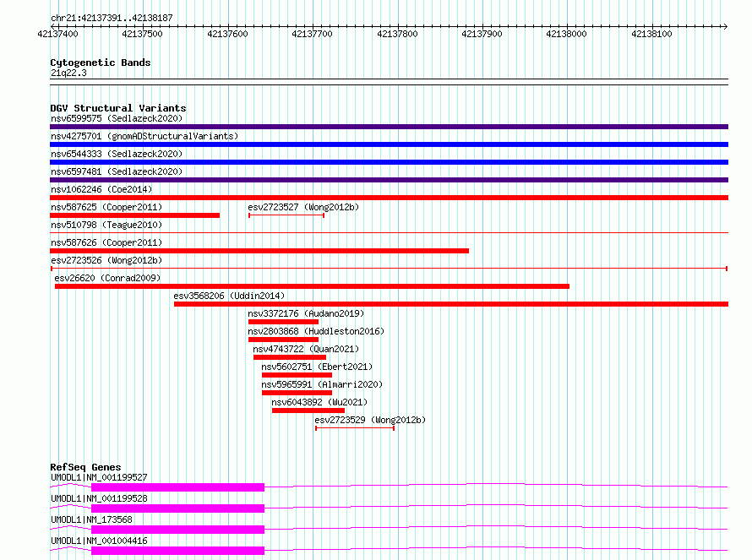Select the nsv5602751 (Ebert2021) label
Image resolution: width=752 pixels, height=560 pixels.
tap(317, 367)
